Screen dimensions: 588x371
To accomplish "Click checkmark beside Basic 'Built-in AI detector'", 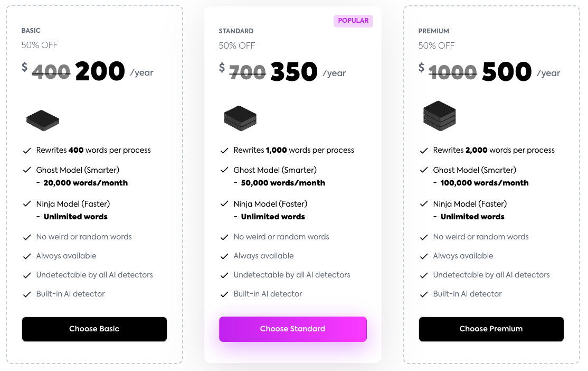I will (27, 294).
